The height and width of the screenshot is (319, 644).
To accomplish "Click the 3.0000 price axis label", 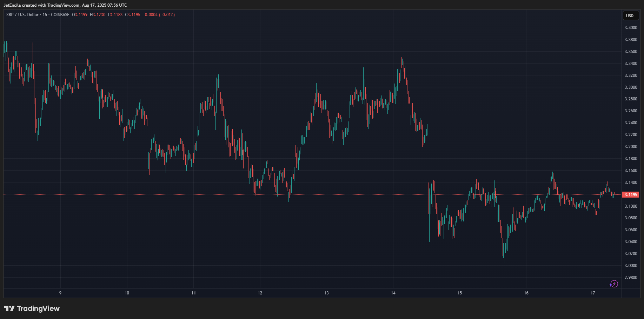I will 631,266.
